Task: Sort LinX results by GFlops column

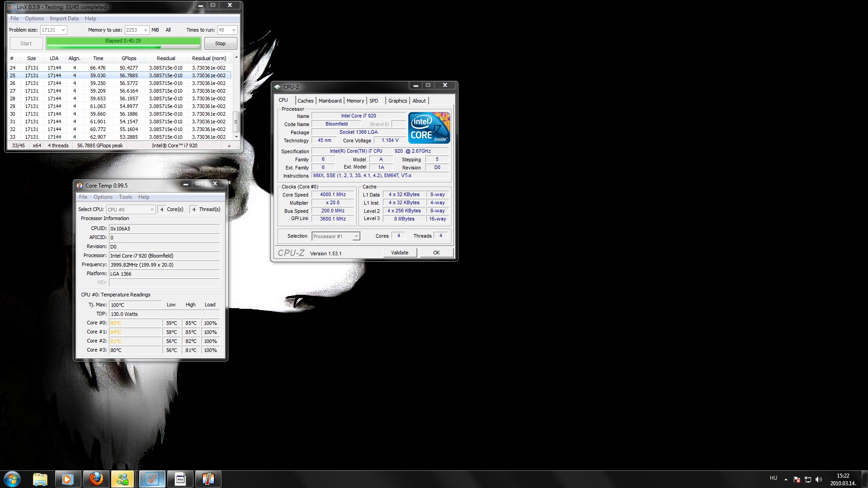Action: 129,58
